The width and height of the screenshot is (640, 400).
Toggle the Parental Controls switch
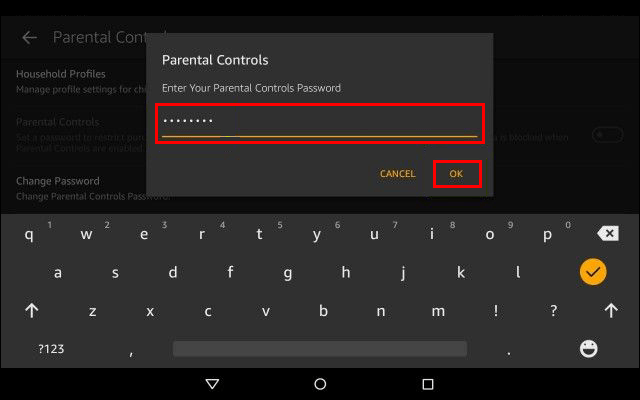click(x=608, y=135)
